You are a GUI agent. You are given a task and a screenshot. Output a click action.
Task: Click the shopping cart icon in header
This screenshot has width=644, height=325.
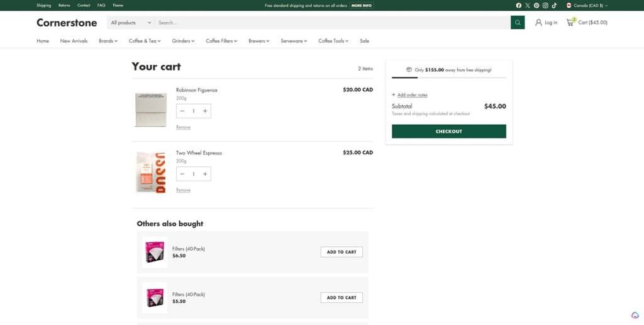tap(570, 23)
